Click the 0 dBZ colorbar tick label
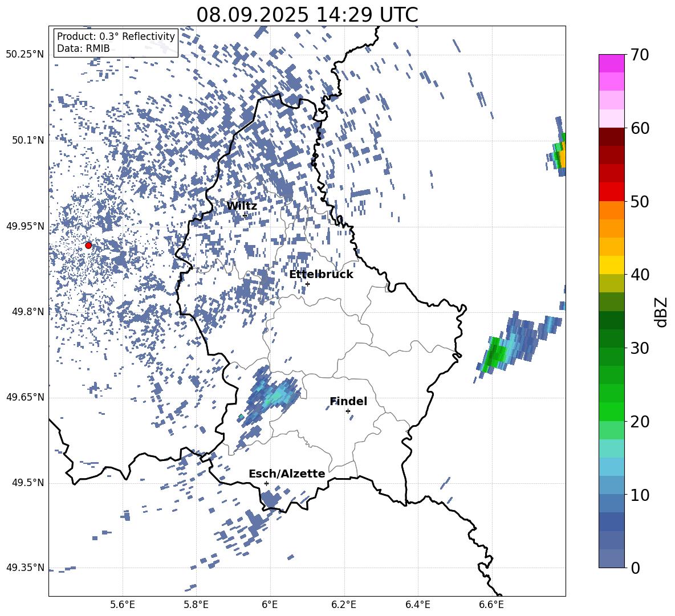 coord(635,568)
